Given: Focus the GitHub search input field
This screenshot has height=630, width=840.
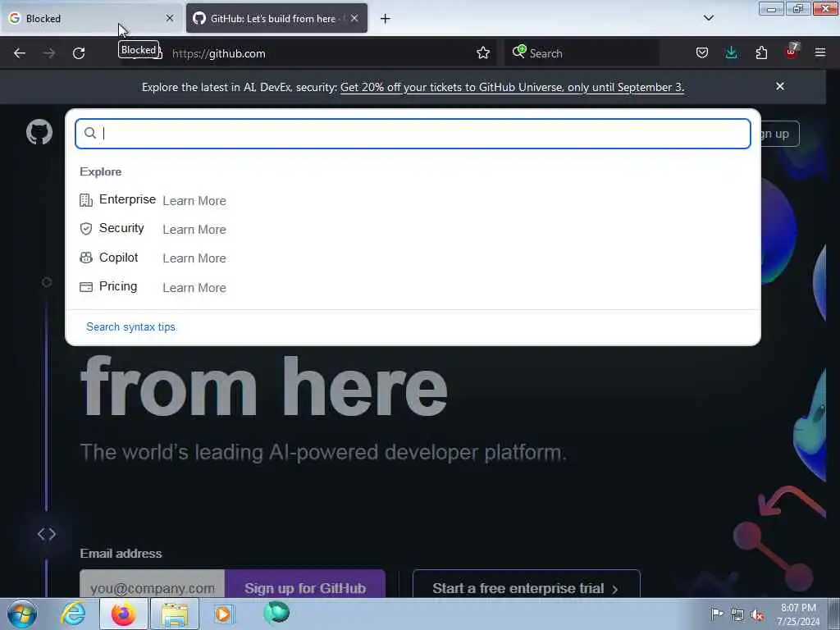Looking at the screenshot, I should click(413, 134).
